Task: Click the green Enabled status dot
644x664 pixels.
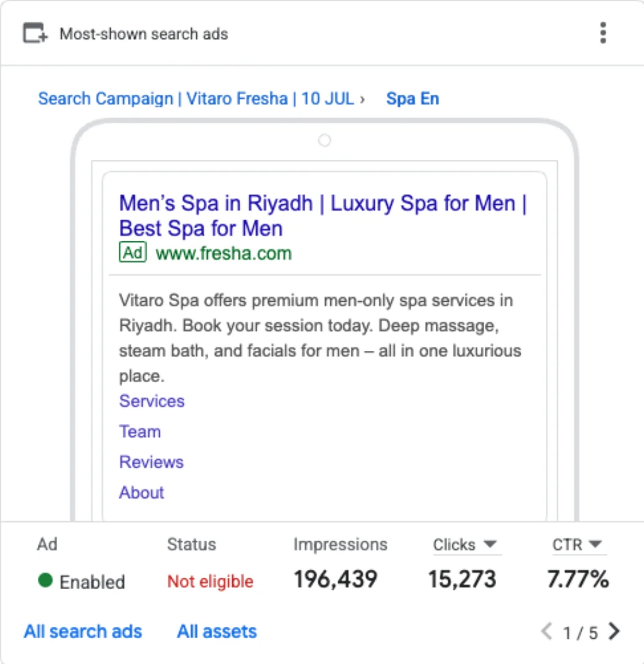Action: [45, 580]
